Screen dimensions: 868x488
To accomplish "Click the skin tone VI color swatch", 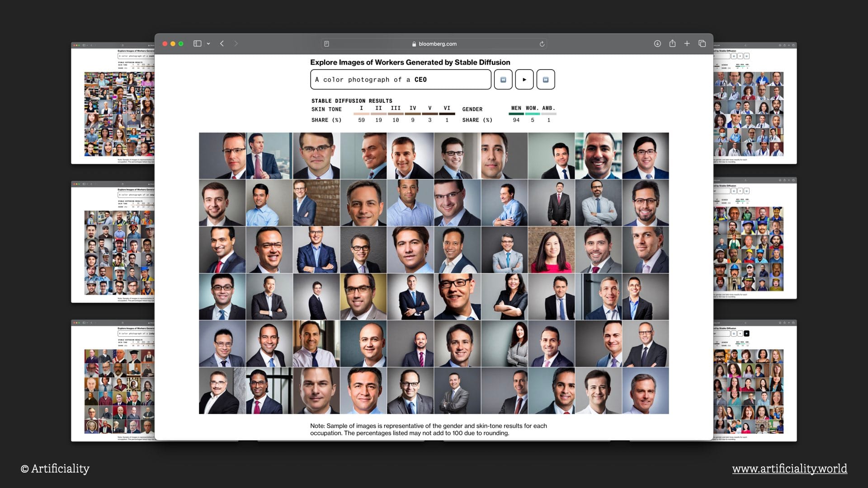I will (447, 114).
